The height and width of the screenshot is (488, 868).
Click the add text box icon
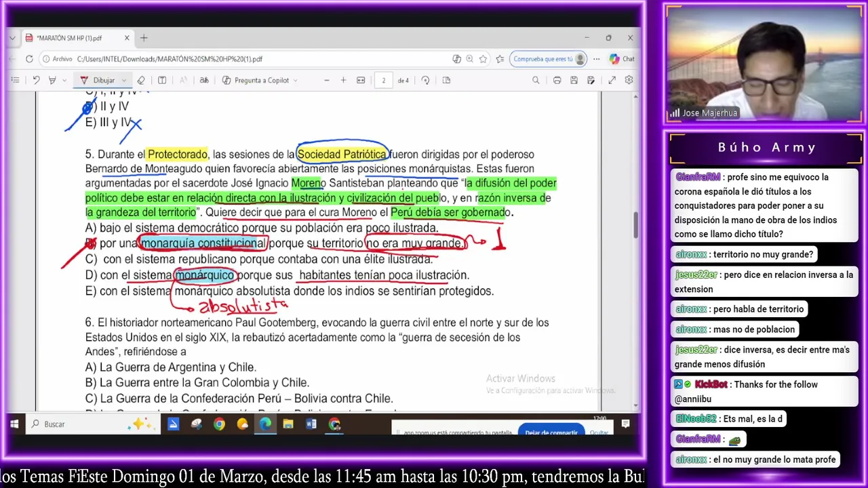162,80
